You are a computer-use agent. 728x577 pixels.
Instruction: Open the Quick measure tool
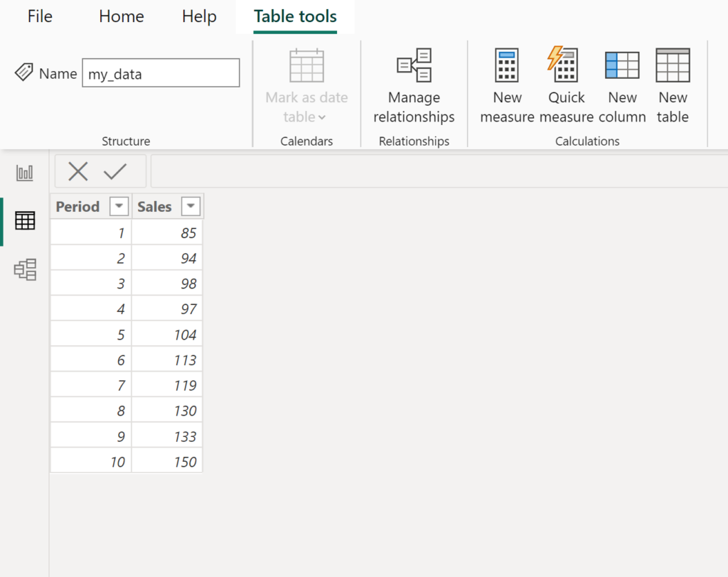tap(565, 85)
